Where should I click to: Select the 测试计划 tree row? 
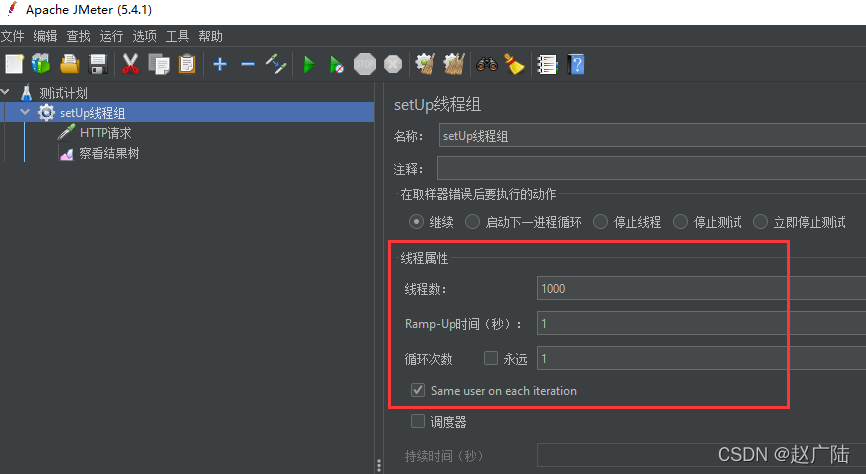(x=64, y=93)
